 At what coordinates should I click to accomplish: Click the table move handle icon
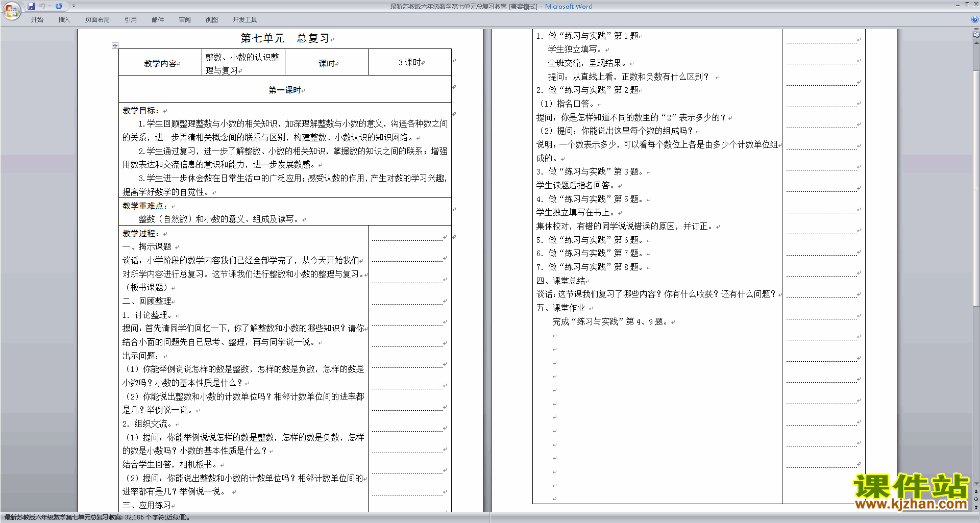click(x=115, y=45)
